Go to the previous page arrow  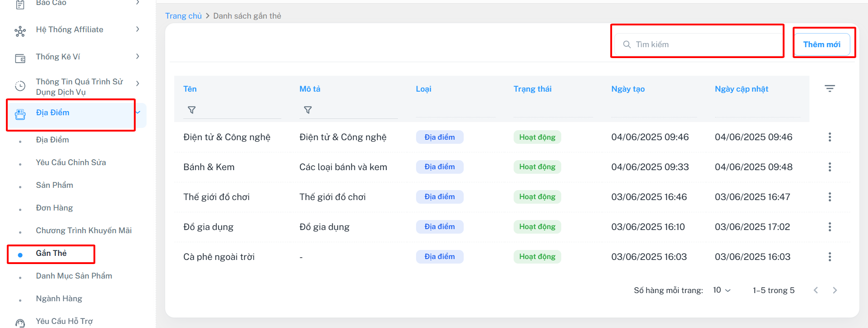815,290
